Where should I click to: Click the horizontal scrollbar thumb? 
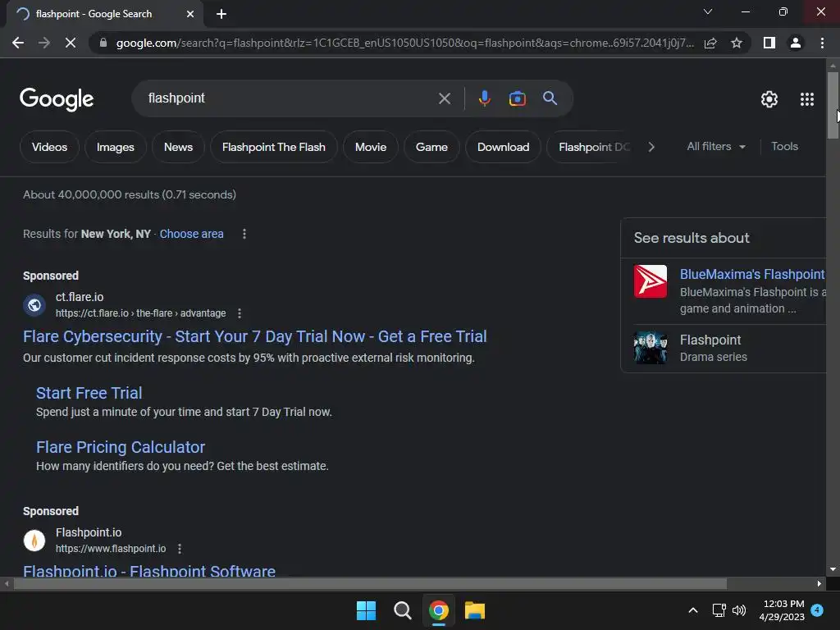click(x=370, y=584)
